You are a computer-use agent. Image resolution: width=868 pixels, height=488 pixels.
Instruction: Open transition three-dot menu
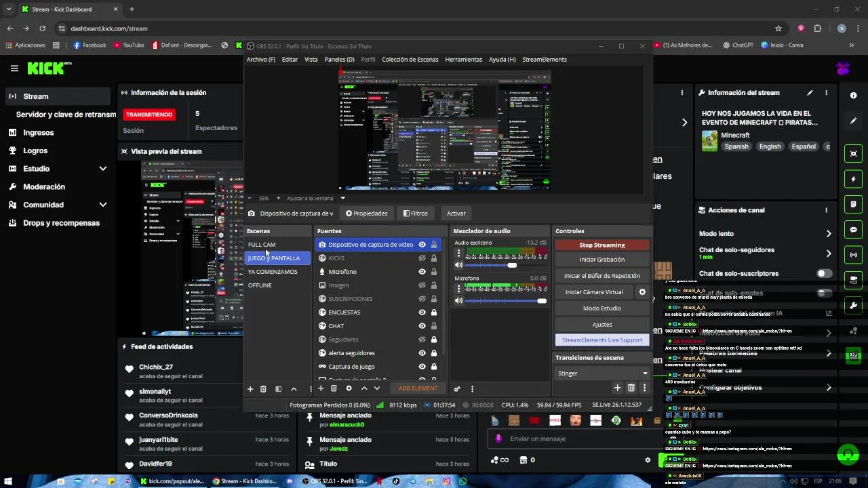(x=644, y=388)
